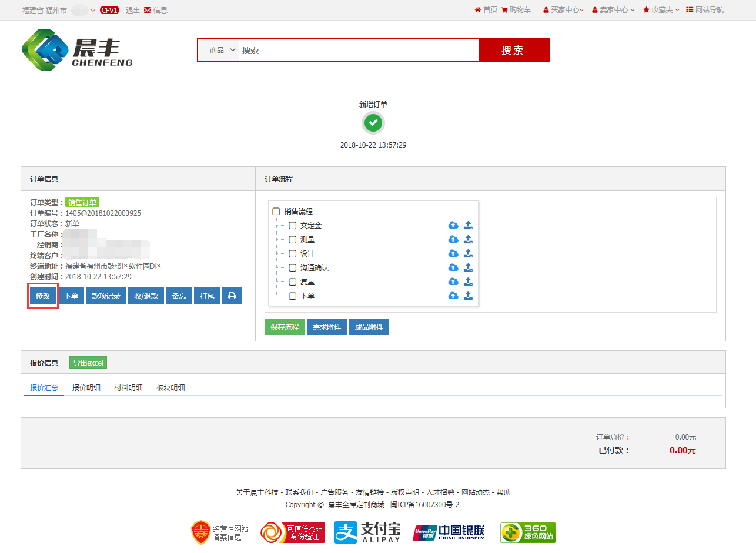Click cloud upload icon for 设计 step
The width and height of the screenshot is (756, 553).
(453, 253)
